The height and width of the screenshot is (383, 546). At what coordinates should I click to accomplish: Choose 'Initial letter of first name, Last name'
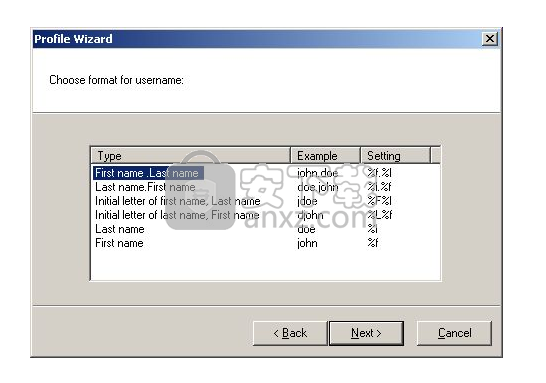tap(178, 201)
